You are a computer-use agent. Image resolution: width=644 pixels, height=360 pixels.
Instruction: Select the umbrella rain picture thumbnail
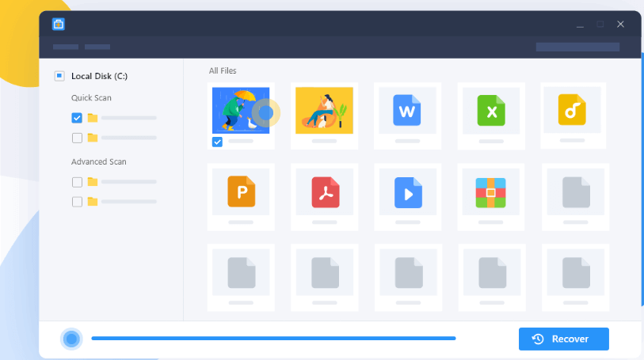pyautogui.click(x=241, y=110)
